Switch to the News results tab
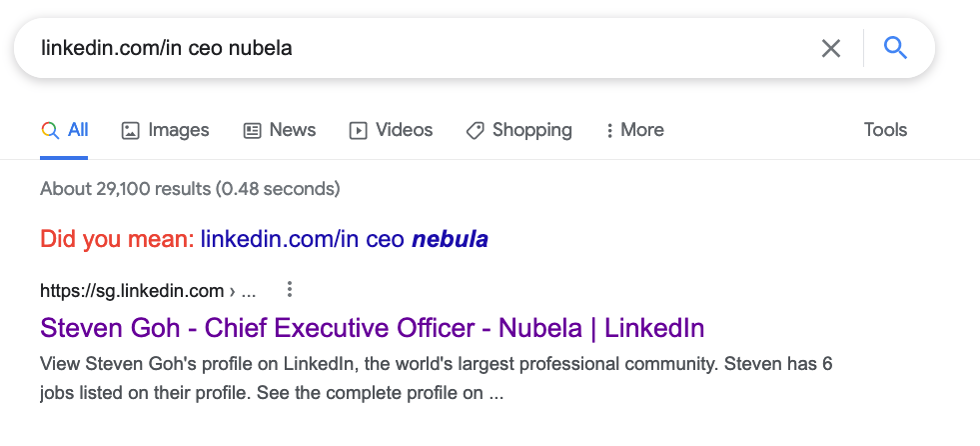Screen dimensions: 980x446 280,130
